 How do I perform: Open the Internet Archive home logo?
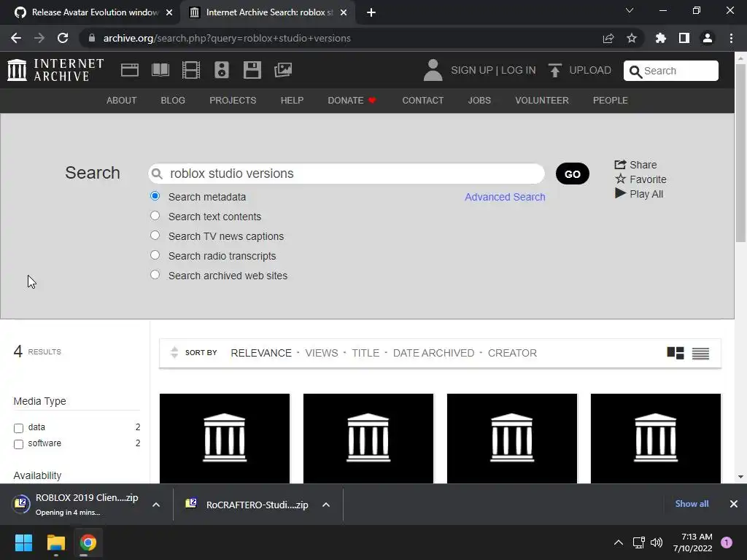click(55, 70)
